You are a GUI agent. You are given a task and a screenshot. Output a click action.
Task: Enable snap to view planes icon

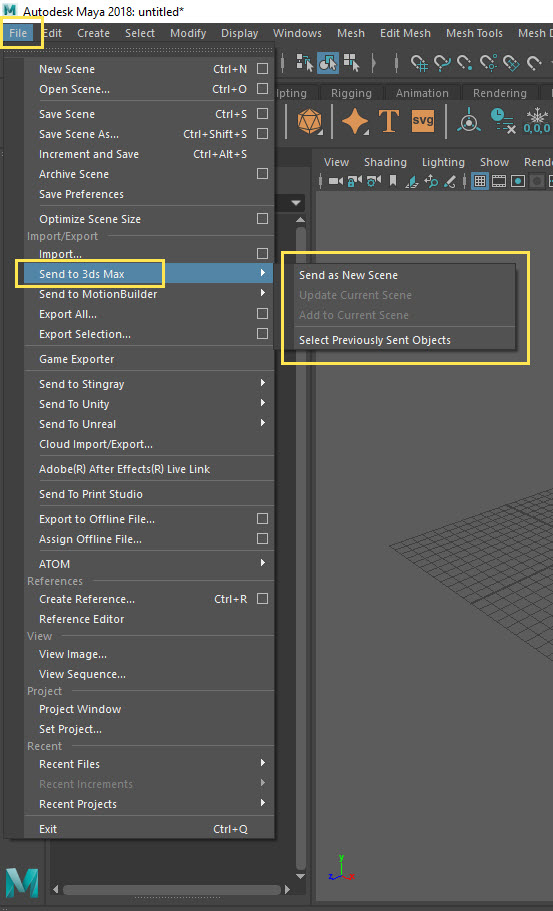[510, 62]
